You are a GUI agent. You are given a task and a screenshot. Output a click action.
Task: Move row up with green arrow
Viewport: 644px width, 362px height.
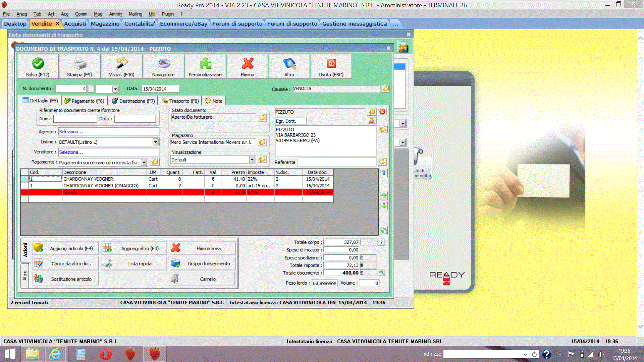coord(384,196)
